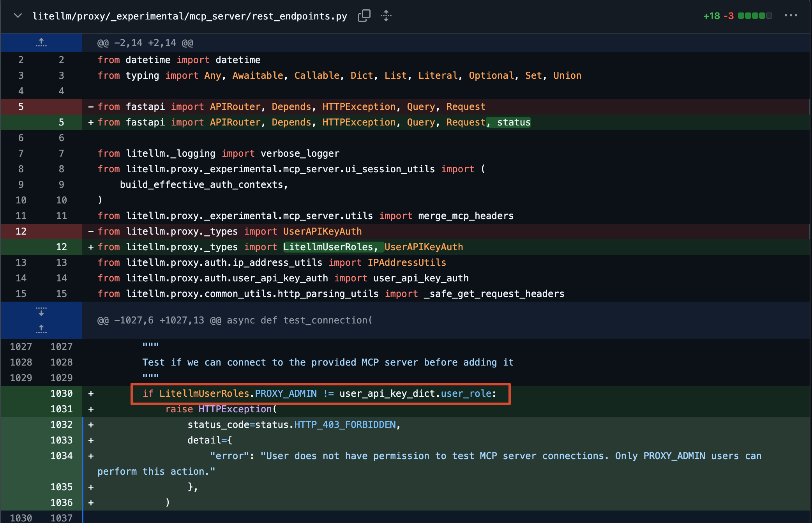812x523 pixels.
Task: Expand all lines in this file
Action: tap(386, 16)
